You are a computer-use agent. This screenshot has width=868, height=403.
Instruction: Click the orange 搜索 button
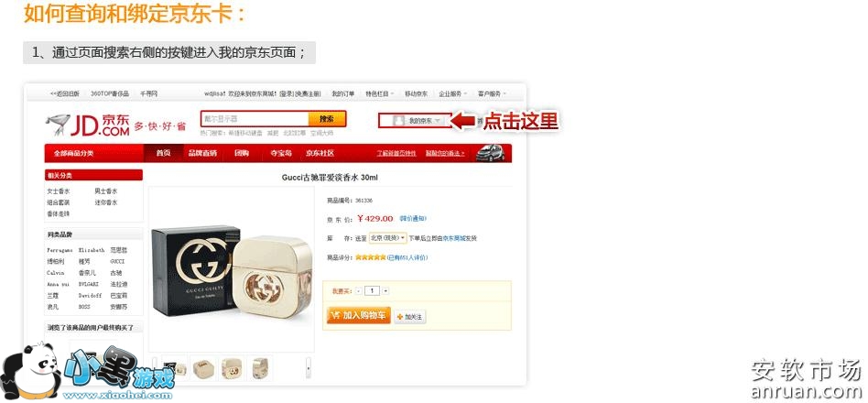point(327,119)
